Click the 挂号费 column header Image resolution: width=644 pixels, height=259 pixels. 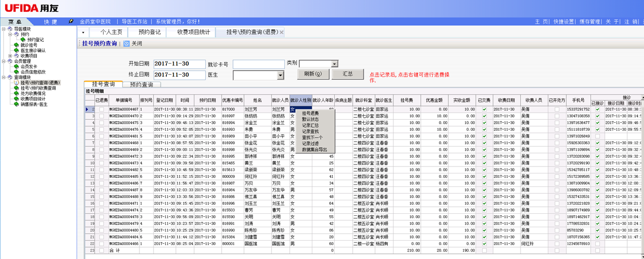click(407, 100)
